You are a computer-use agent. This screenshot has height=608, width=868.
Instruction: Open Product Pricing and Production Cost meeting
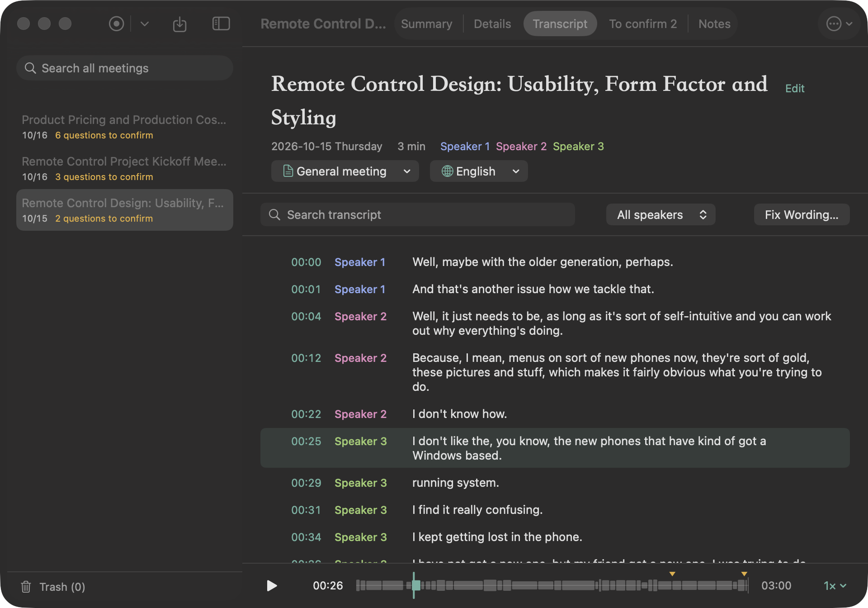(125, 127)
